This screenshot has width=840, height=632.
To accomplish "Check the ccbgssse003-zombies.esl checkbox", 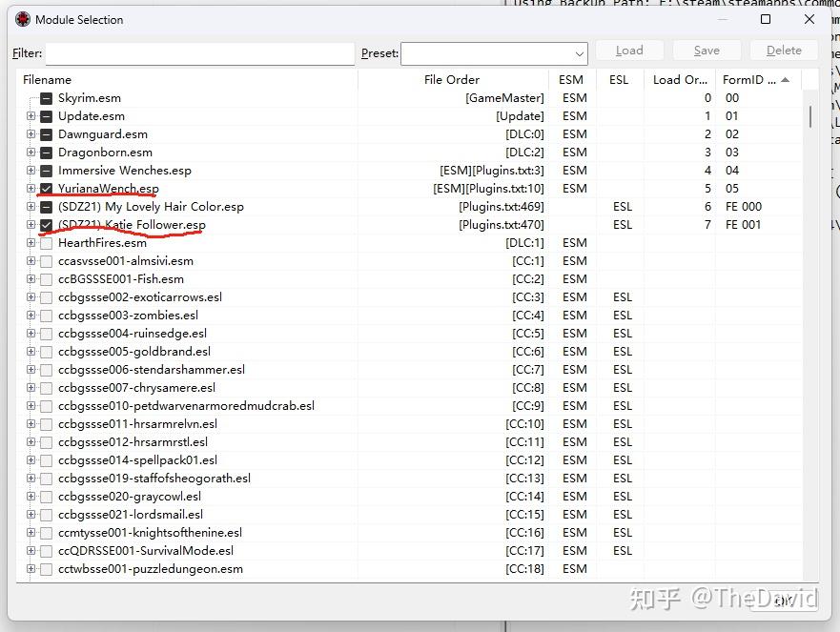I will tap(47, 316).
